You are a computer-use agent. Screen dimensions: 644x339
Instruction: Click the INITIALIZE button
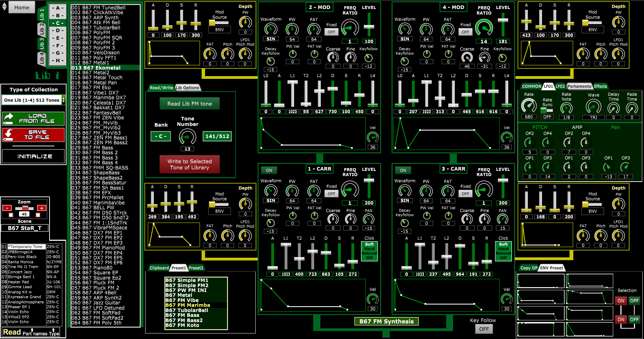click(x=34, y=156)
